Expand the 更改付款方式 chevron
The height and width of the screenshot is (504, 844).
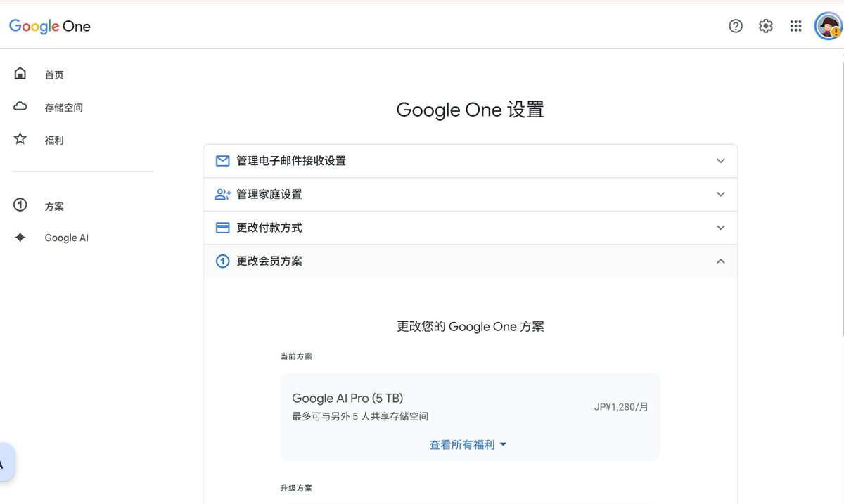coord(720,228)
